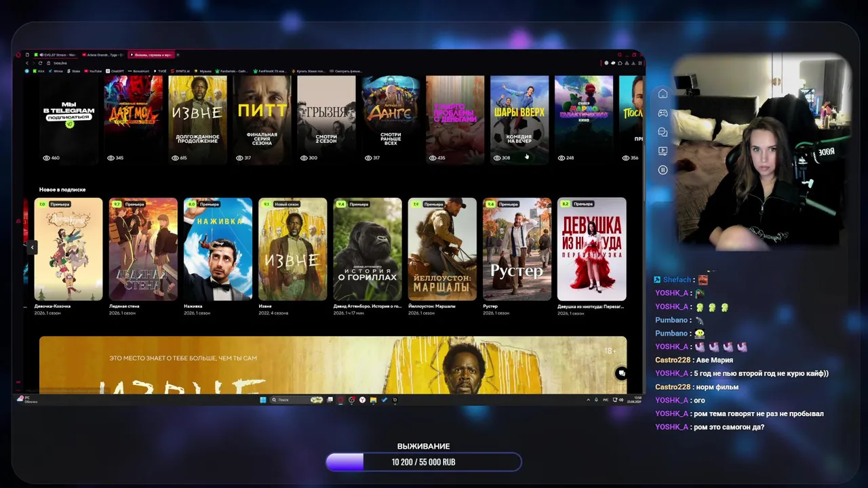Screen dimensions: 868x488
Task: Switch to the EVG_67 Stream tab
Action: (x=56, y=55)
